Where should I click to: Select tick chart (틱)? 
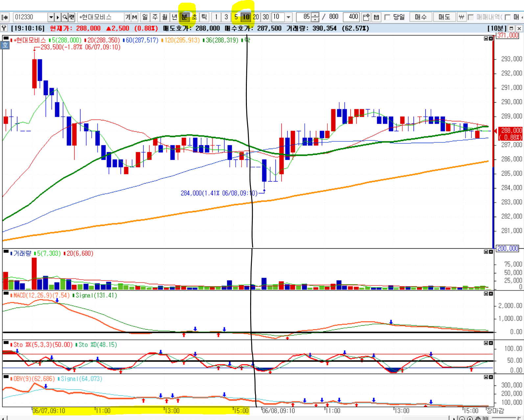pos(204,17)
